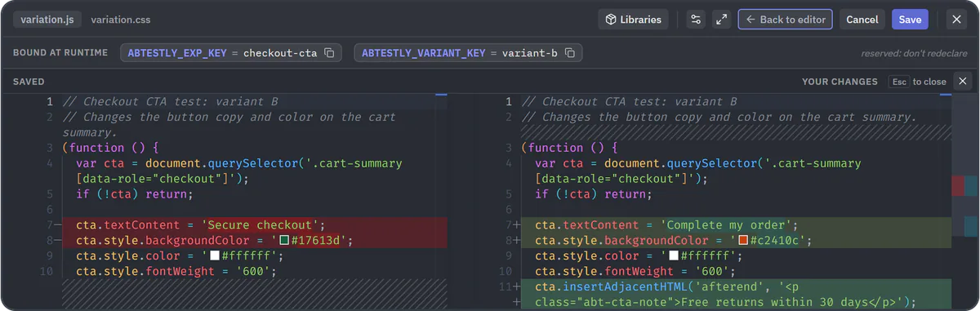Toggle fullscreen with the expand arrows icon

721,20
